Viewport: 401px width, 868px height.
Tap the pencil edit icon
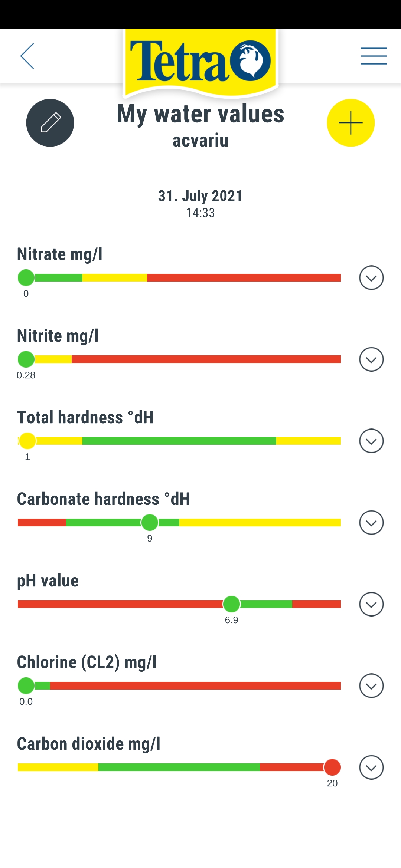click(50, 123)
